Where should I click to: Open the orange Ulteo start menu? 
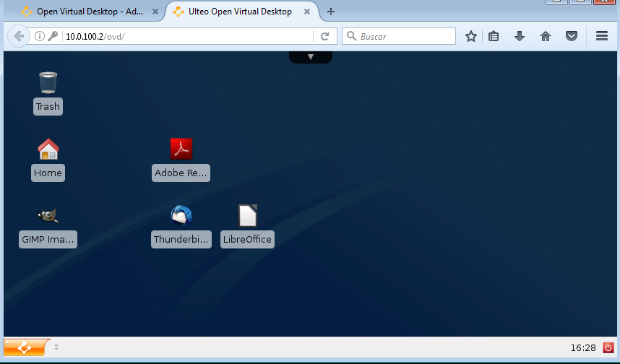pos(27,347)
